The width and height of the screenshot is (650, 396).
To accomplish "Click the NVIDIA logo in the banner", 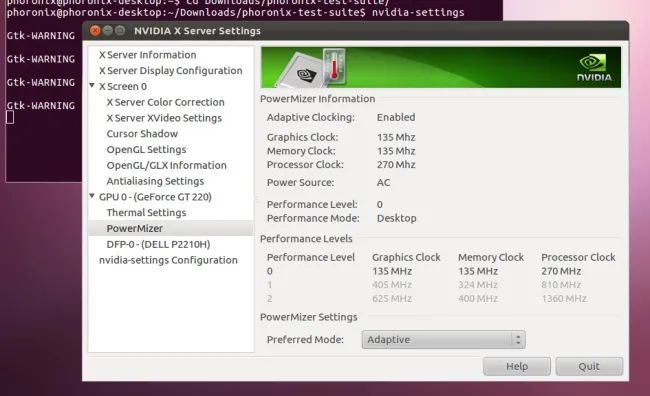I will [594, 68].
